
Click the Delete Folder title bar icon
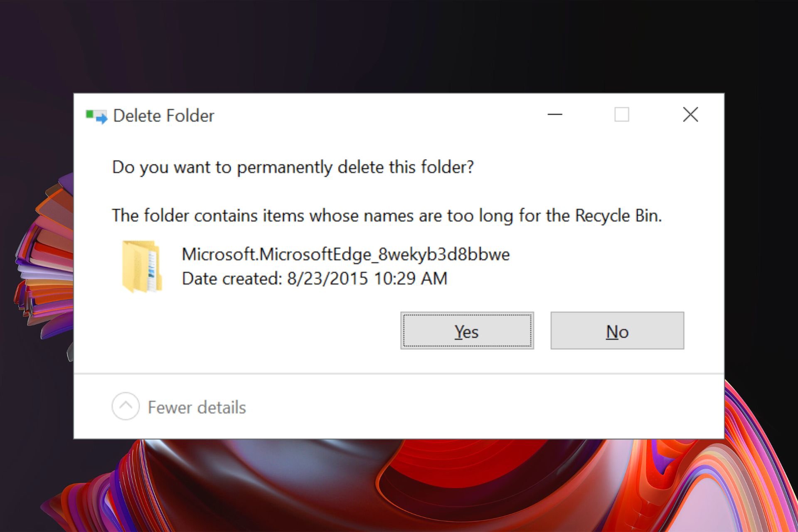coord(96,116)
